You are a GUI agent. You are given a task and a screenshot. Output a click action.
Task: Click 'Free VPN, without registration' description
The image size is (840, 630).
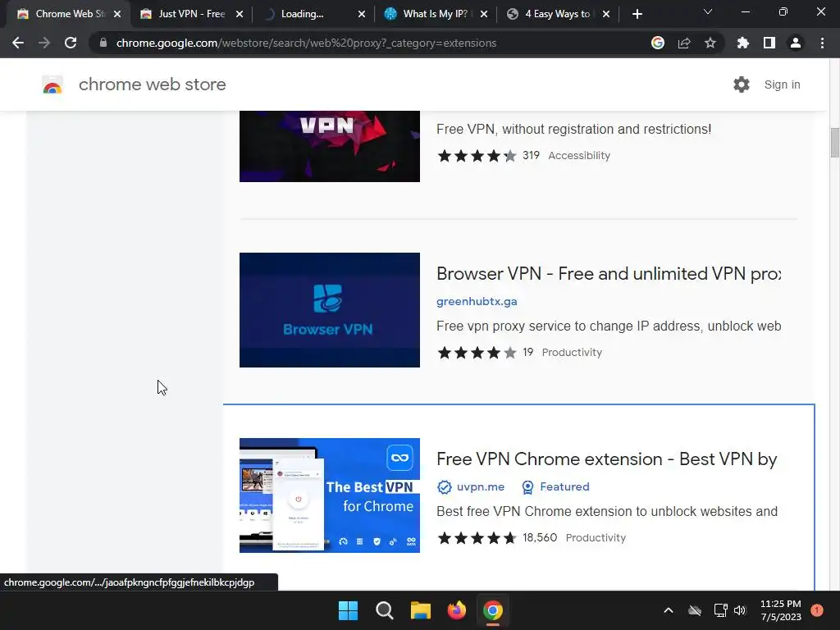573,129
